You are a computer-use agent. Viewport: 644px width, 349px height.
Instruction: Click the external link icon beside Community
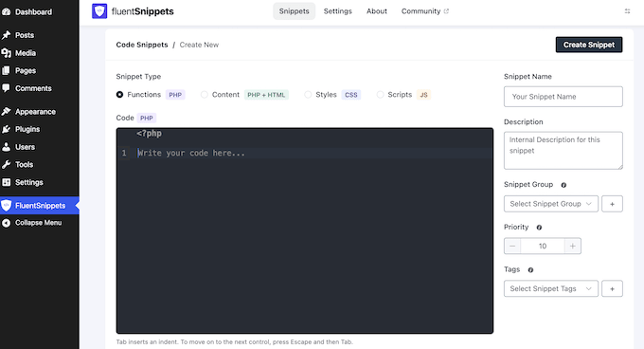(x=446, y=11)
